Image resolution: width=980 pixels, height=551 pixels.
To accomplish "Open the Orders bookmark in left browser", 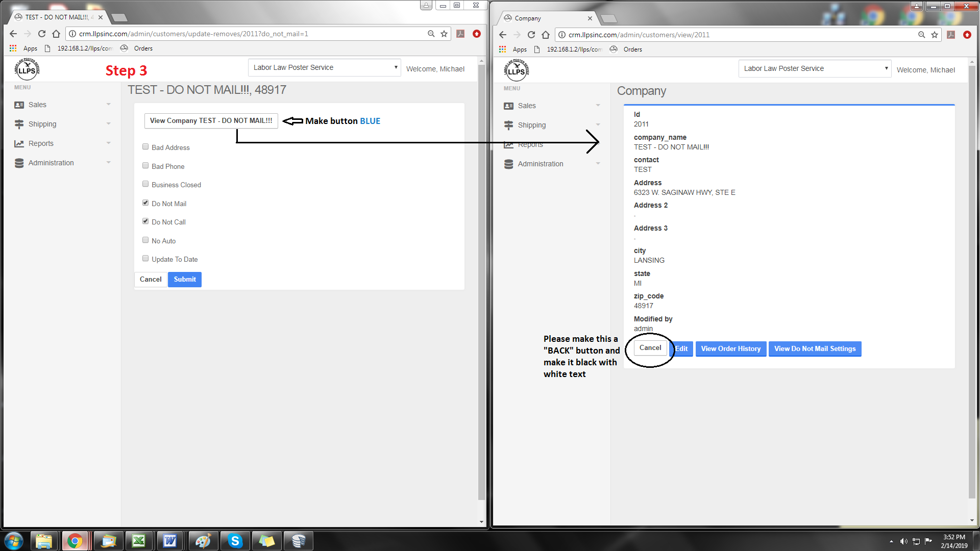I will pyautogui.click(x=142, y=48).
